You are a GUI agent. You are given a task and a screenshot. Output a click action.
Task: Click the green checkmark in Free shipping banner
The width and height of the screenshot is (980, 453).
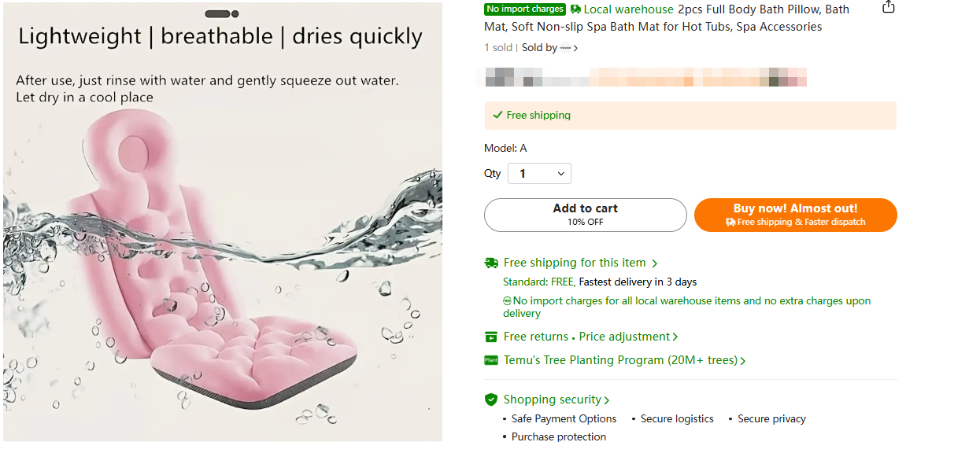[x=497, y=114]
